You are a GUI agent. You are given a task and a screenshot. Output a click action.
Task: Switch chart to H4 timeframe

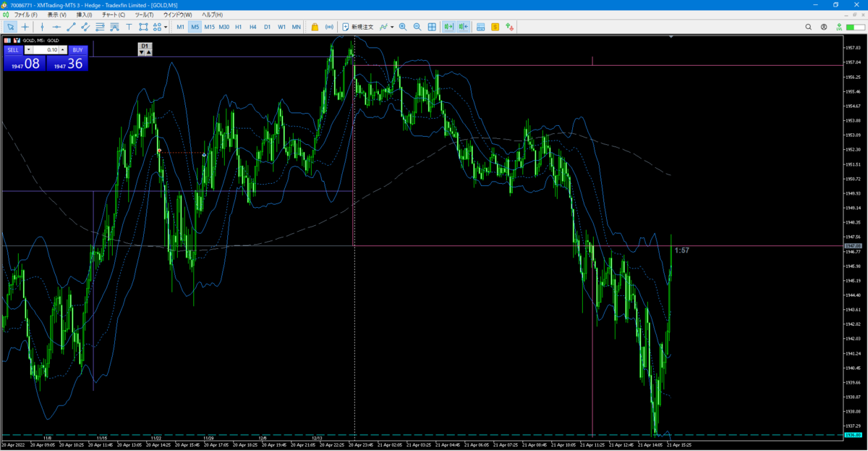(x=253, y=27)
